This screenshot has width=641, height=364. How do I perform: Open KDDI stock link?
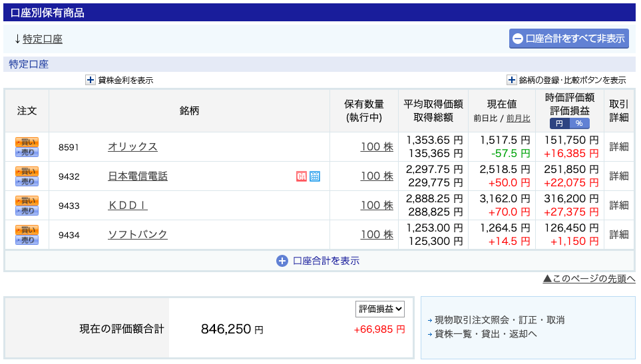point(128,206)
